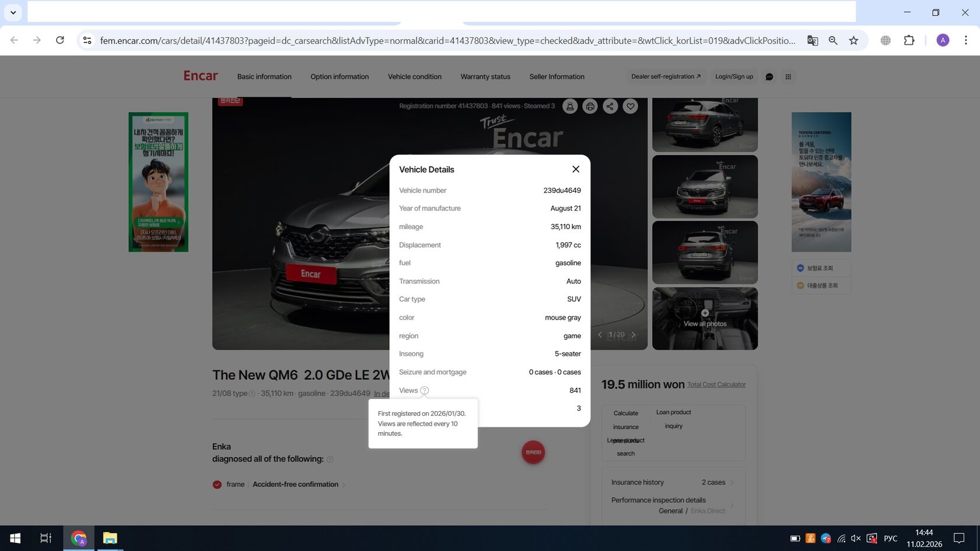980x551 pixels.
Task: Open the Total Cost Calculator link
Action: click(716, 385)
